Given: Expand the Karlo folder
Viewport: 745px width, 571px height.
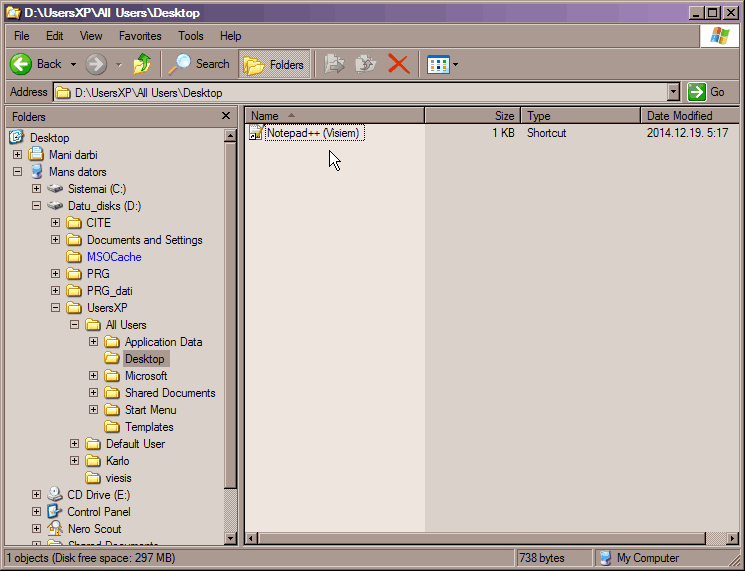Looking at the screenshot, I should click(75, 461).
